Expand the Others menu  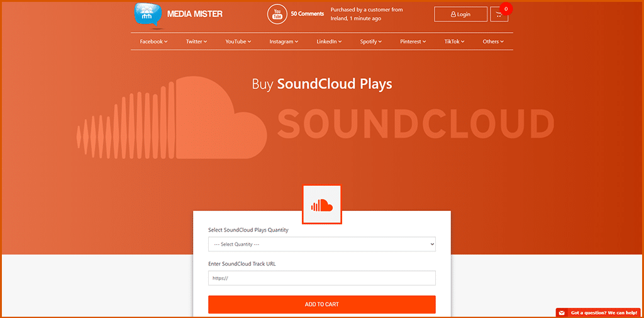(493, 42)
